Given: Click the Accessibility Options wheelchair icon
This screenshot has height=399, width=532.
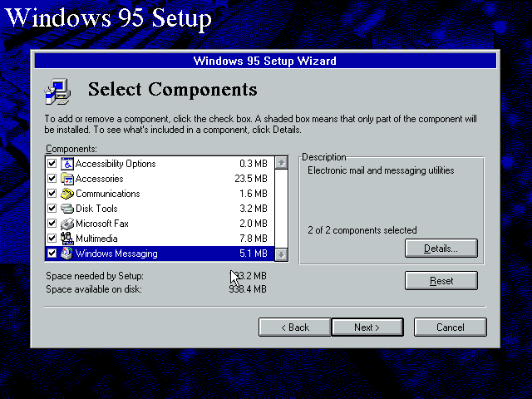Looking at the screenshot, I should coord(67,164).
